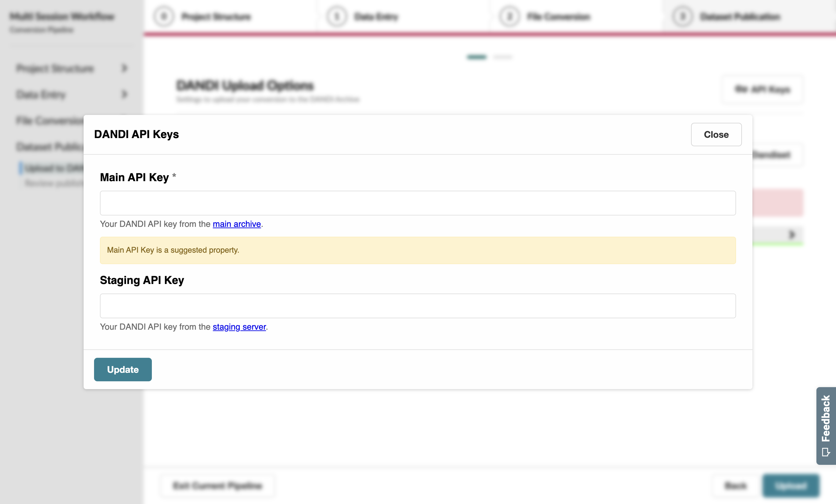836x504 pixels.
Task: Select File Conversion in the sidebar
Action: (x=50, y=120)
